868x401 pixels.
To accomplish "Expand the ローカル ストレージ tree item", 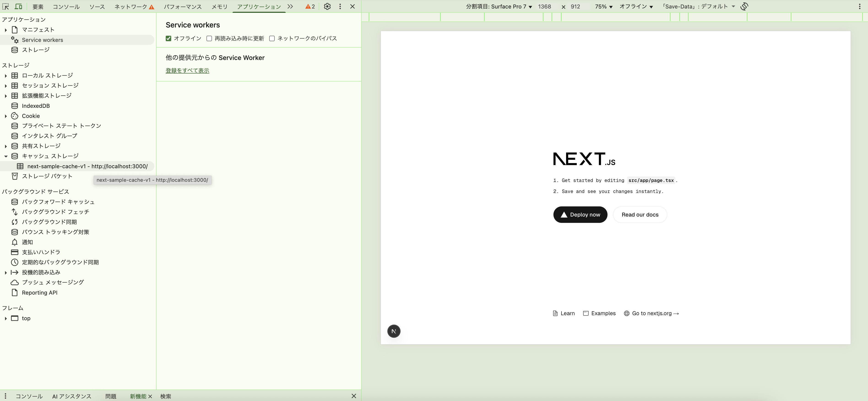I will (6, 76).
